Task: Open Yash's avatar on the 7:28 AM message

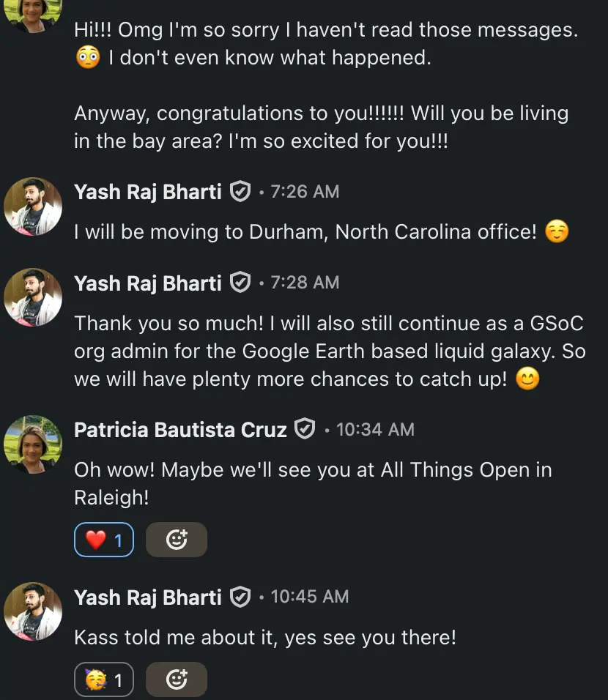Action: (x=33, y=297)
